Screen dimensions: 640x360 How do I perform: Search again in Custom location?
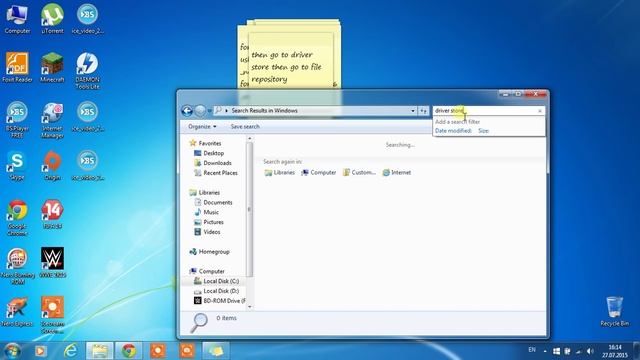[x=359, y=173]
